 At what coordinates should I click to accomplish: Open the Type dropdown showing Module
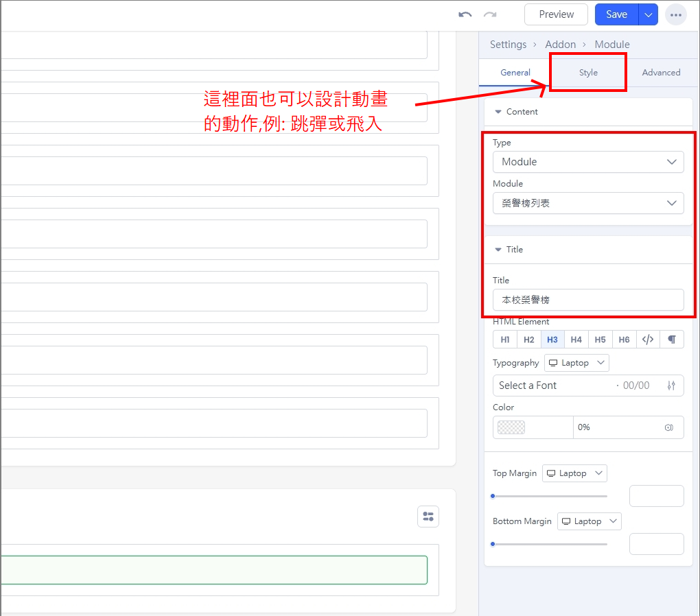tap(588, 162)
